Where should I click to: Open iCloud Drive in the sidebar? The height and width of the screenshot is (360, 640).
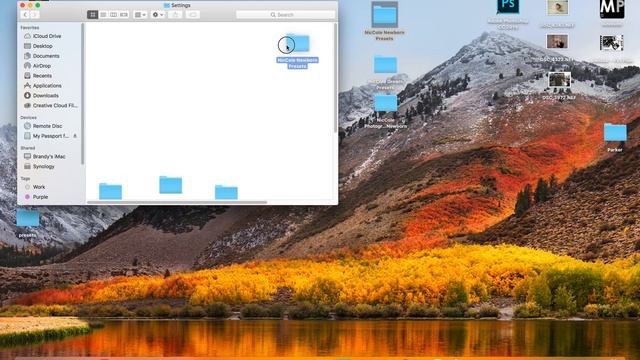tap(47, 36)
